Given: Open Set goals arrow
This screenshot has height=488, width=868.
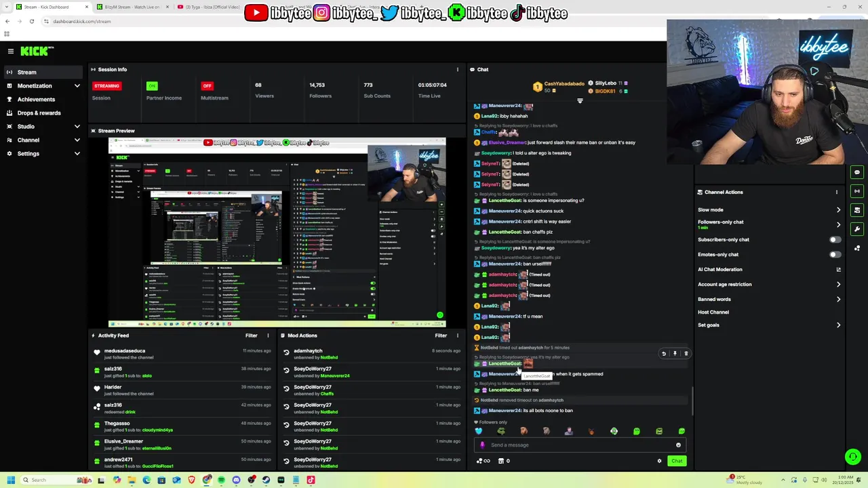Looking at the screenshot, I should click(838, 325).
